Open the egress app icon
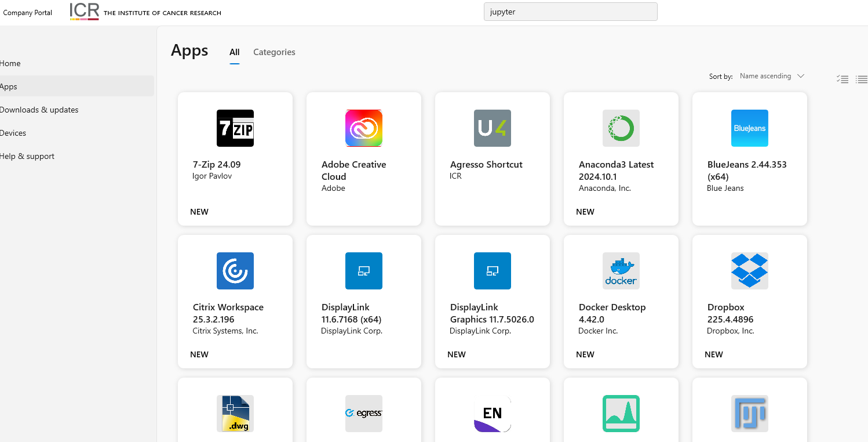868x442 pixels. pos(364,414)
